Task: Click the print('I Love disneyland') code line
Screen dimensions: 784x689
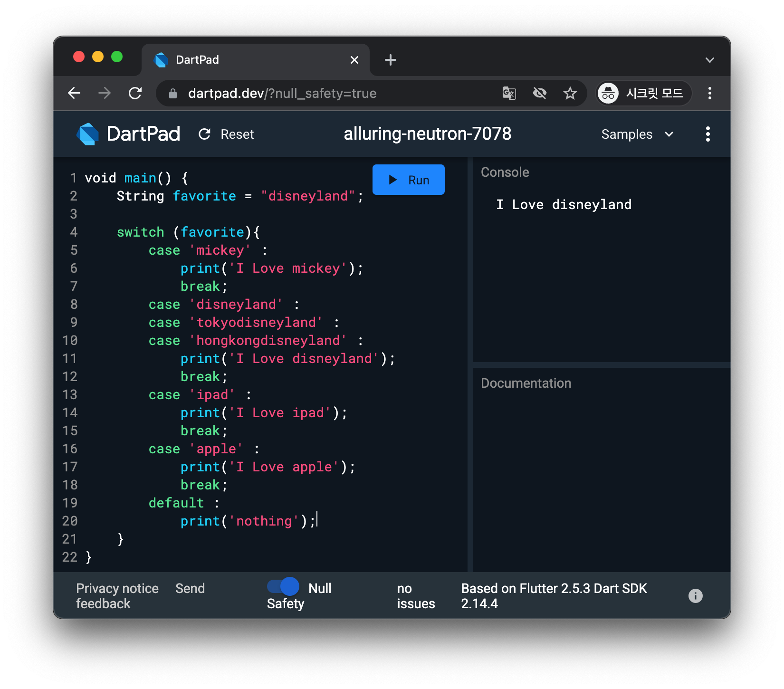Action: (287, 359)
